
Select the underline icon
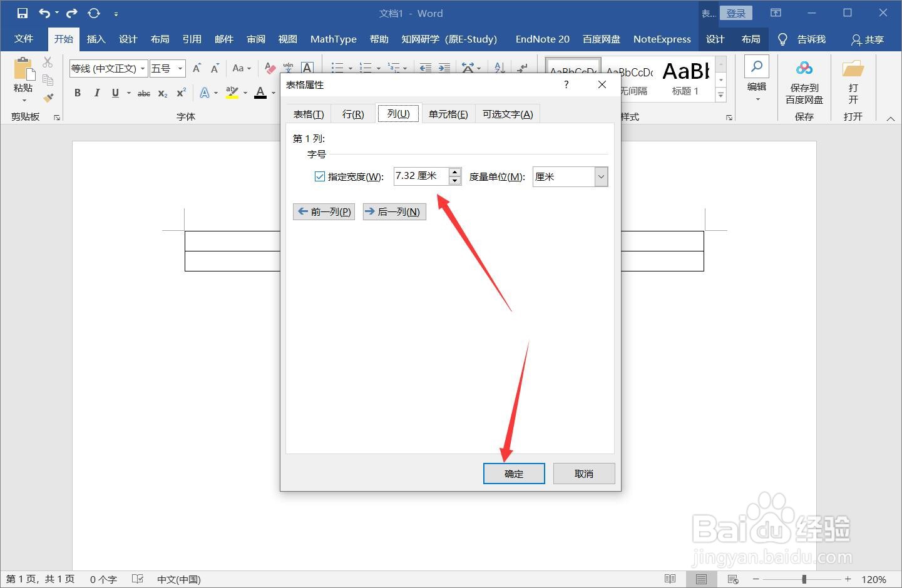115,93
